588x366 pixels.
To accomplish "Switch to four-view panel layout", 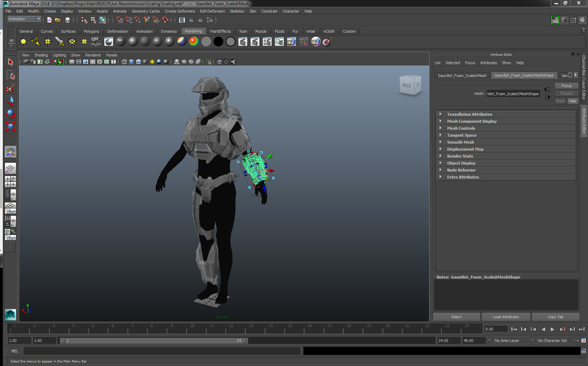I will pos(10,182).
